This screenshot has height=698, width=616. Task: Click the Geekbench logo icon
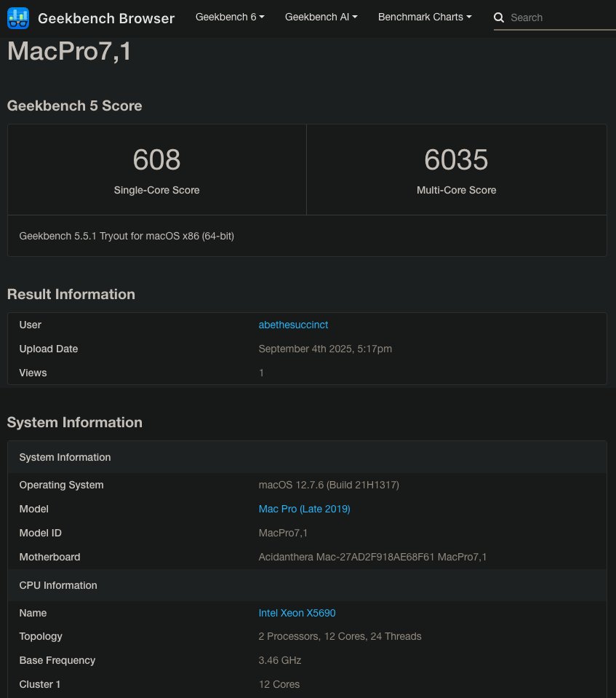tap(18, 18)
